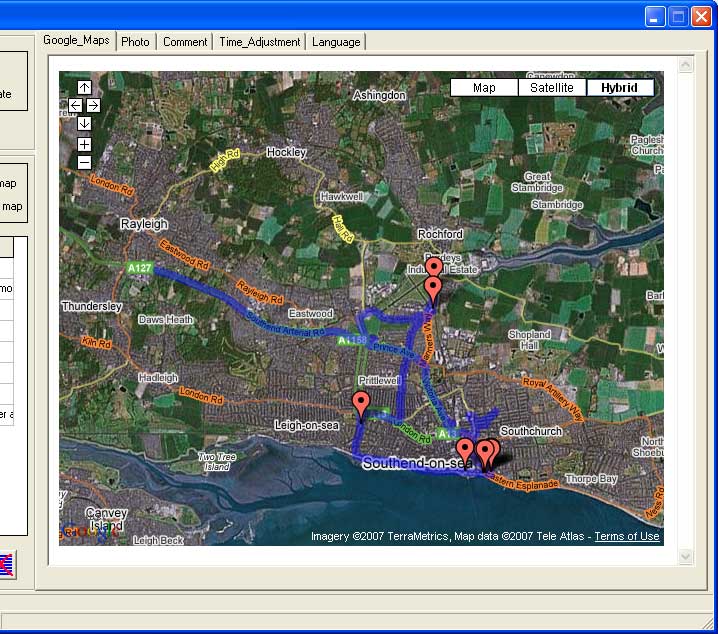
Task: Zoom in with the plus button
Action: click(x=84, y=145)
